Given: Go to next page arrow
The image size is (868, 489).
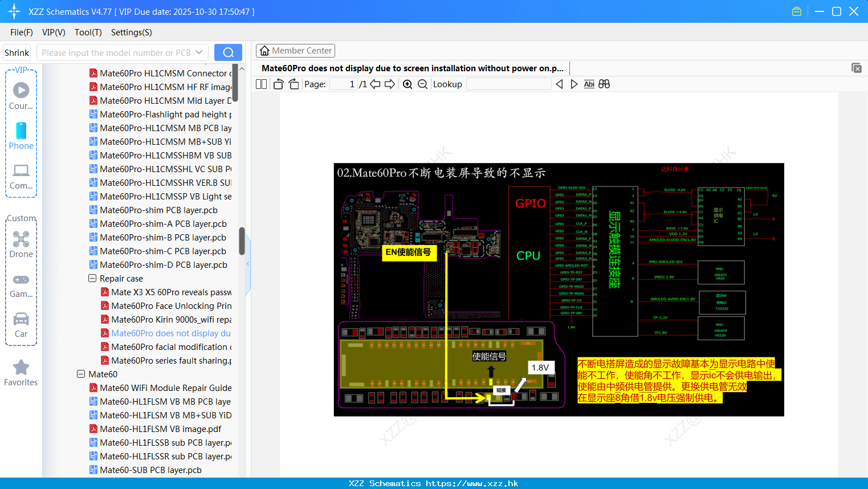Looking at the screenshot, I should (x=390, y=84).
